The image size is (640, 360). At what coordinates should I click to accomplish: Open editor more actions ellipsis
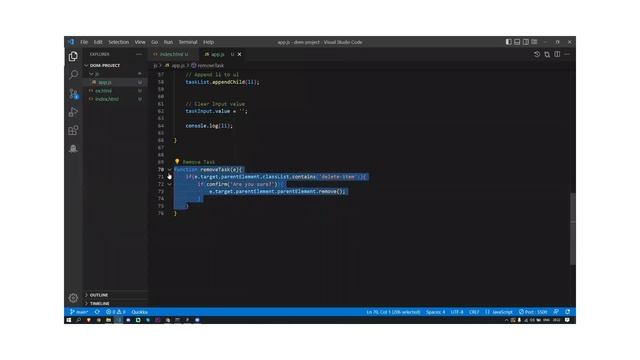click(567, 54)
